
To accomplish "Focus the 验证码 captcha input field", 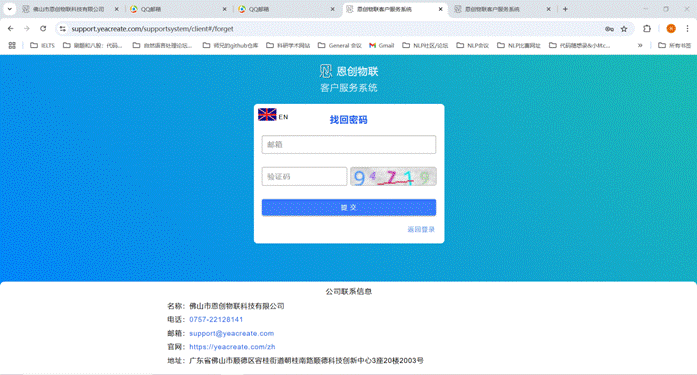I will click(304, 176).
